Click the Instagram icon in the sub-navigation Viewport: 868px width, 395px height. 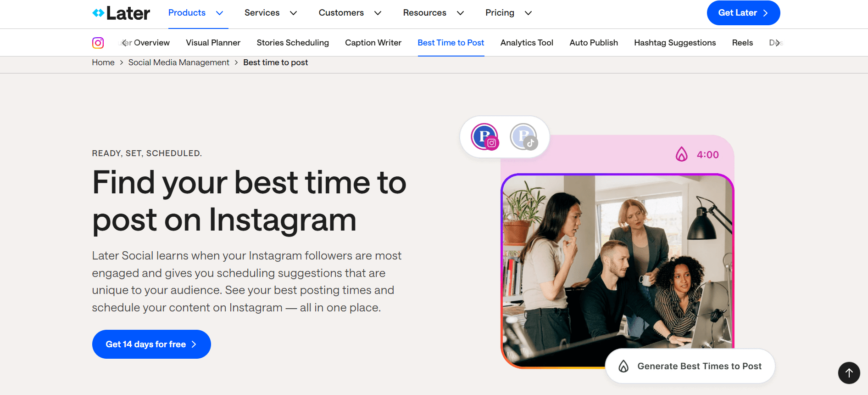98,43
